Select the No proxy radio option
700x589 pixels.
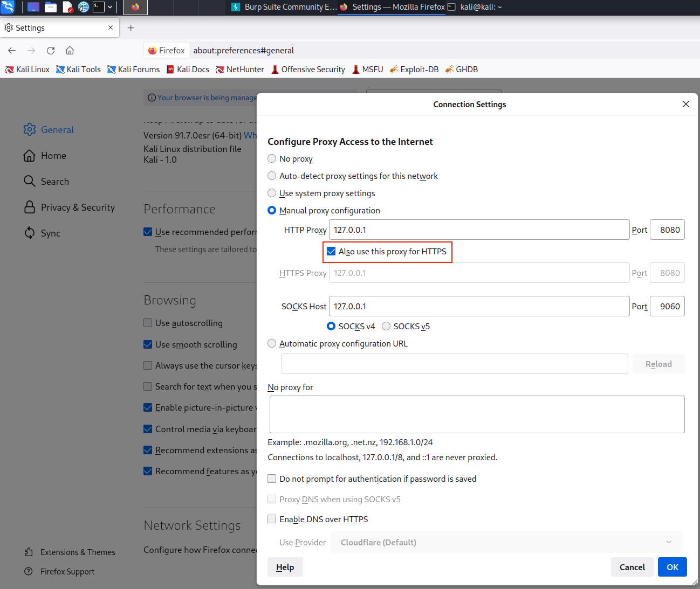point(272,159)
